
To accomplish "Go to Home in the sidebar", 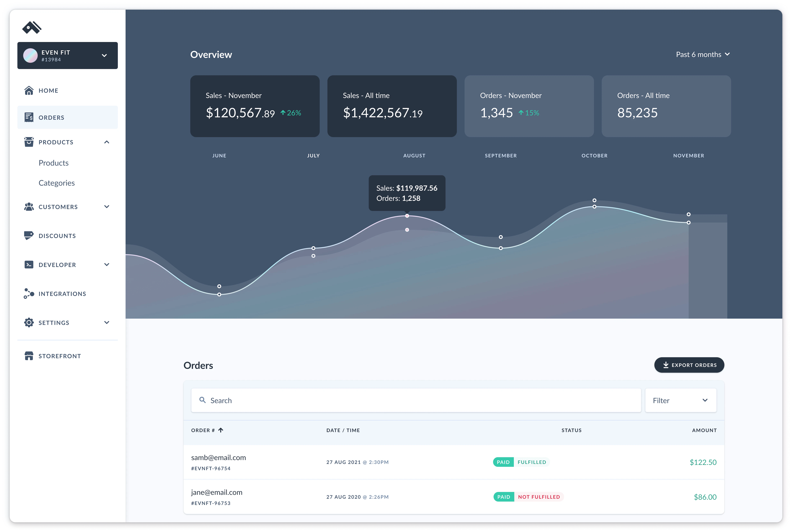I will [67, 91].
